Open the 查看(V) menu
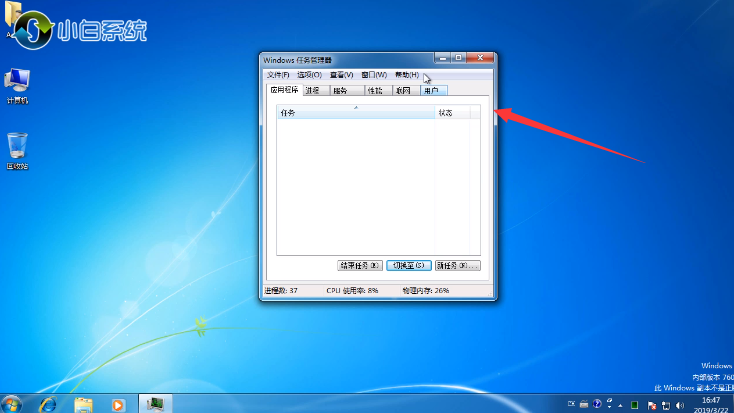734x413 pixels. (342, 75)
